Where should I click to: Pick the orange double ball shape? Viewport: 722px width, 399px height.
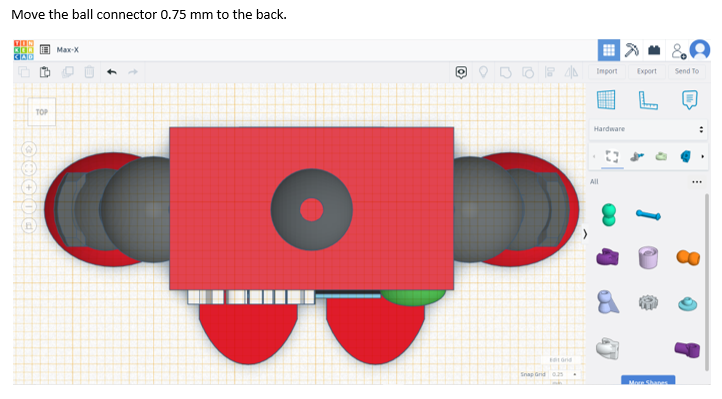click(688, 258)
